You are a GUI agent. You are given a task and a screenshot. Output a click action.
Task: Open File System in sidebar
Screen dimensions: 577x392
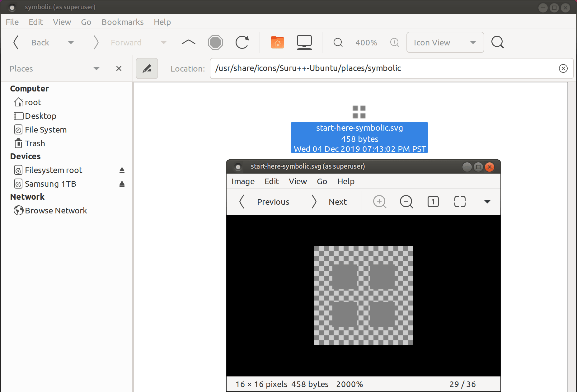pyautogui.click(x=40, y=130)
